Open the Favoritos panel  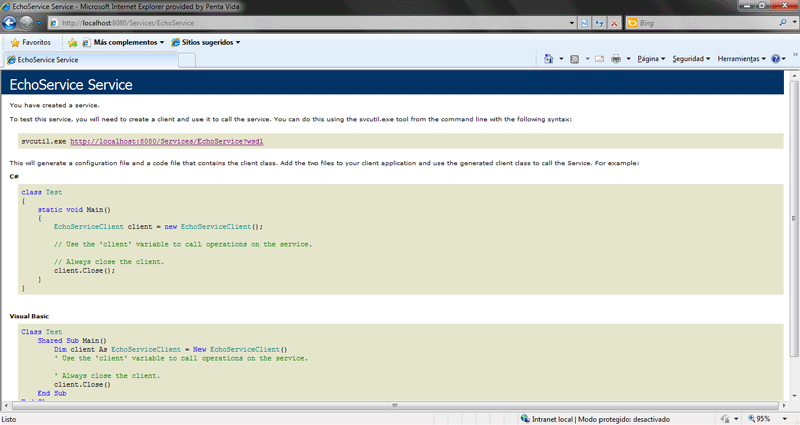31,43
